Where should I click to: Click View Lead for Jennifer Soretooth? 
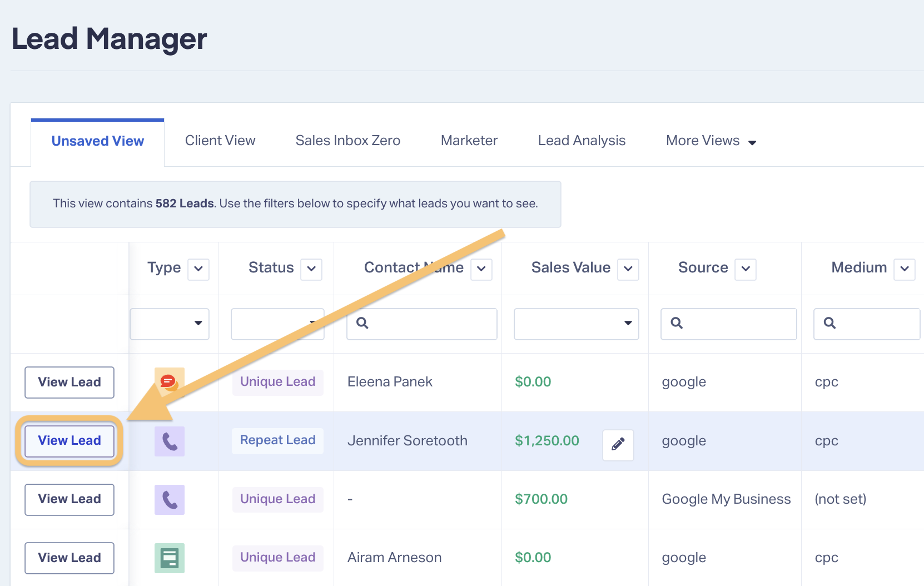point(69,440)
